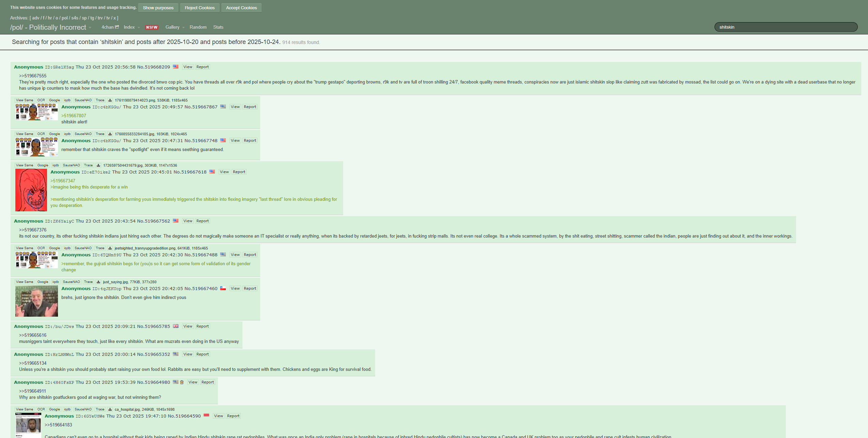
Task: Click Show purposes cookie button
Action: tap(158, 7)
